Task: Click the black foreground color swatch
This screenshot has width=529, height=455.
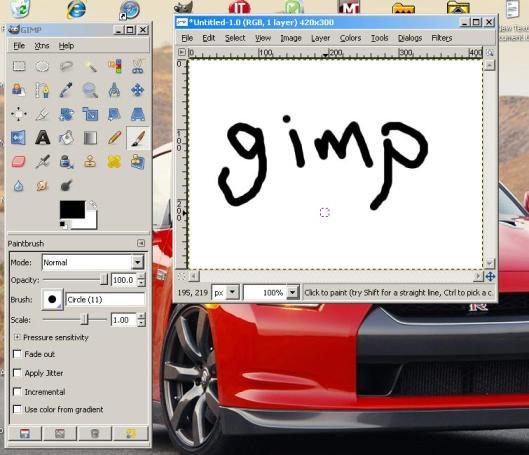Action: click(72, 209)
